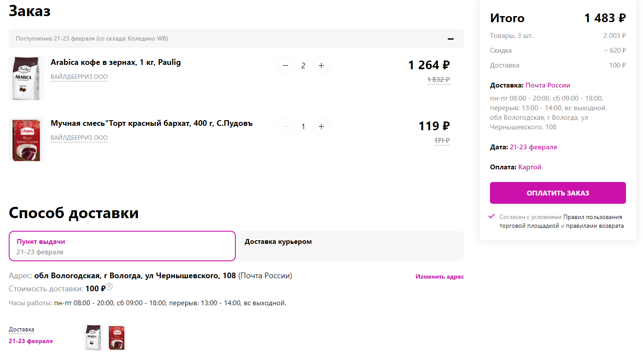Click the Arabica coffee product image
Screen dimensions: 643x364
[x=26, y=78]
